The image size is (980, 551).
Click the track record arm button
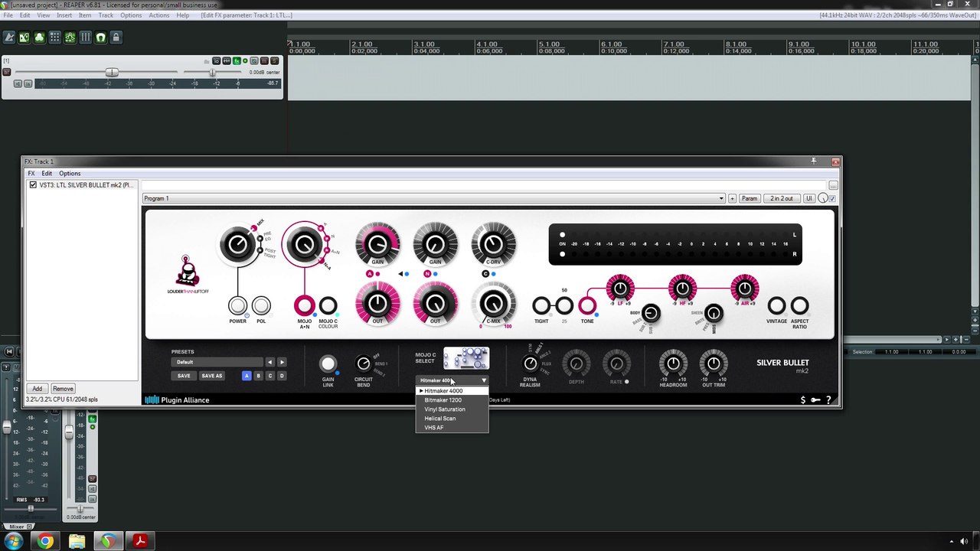coord(7,72)
